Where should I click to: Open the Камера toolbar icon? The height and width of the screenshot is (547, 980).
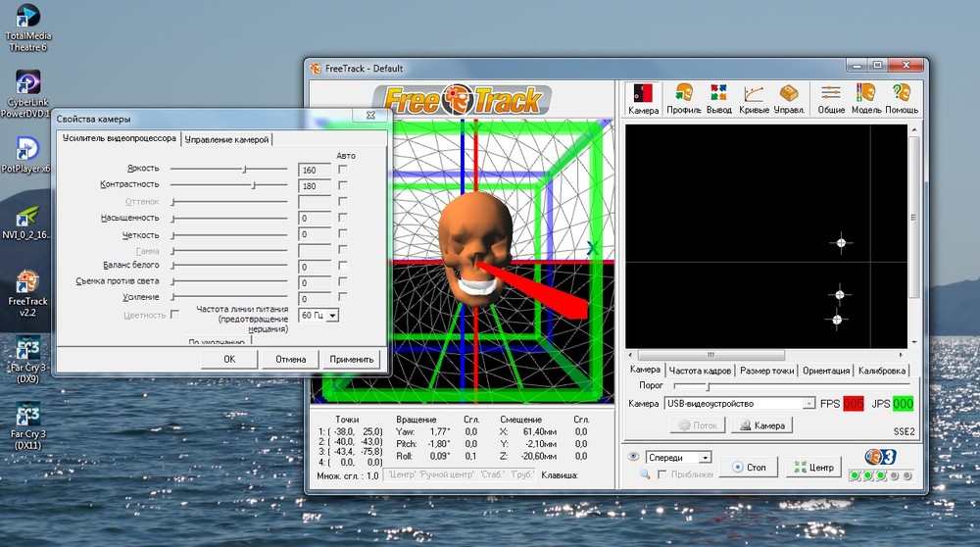point(643,99)
